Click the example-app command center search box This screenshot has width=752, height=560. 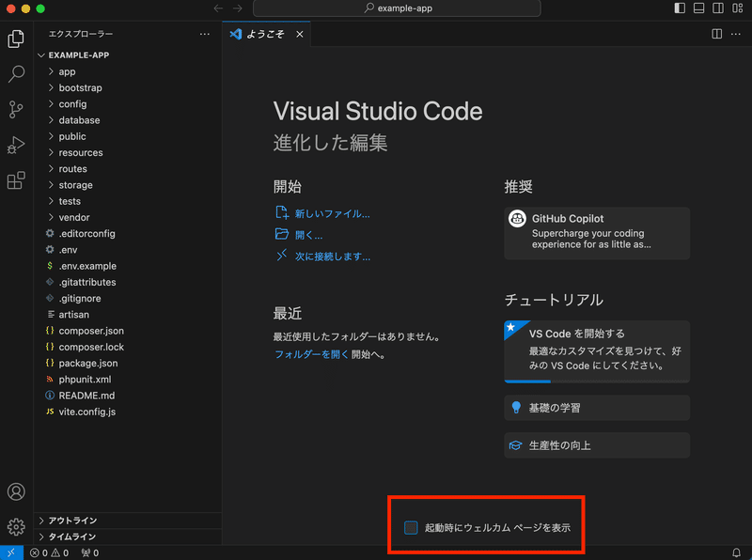pos(397,8)
